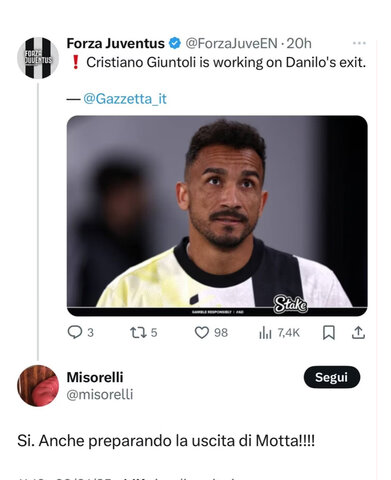
Task: Open the @misorelli handle
Action: coord(100,394)
